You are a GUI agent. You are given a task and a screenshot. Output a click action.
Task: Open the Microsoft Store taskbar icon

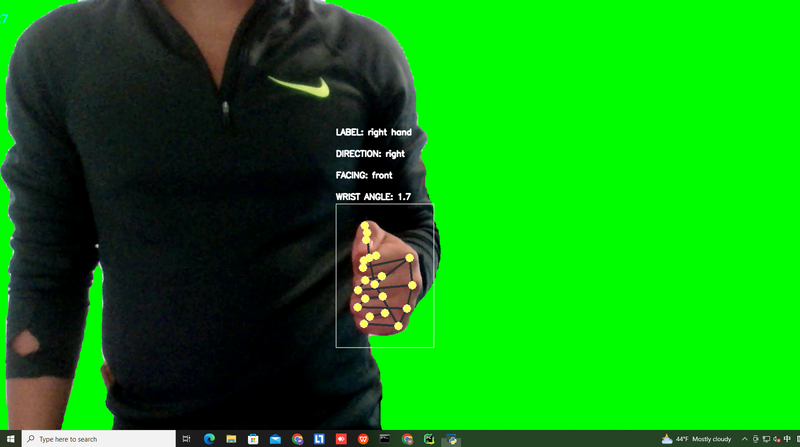coord(253,439)
